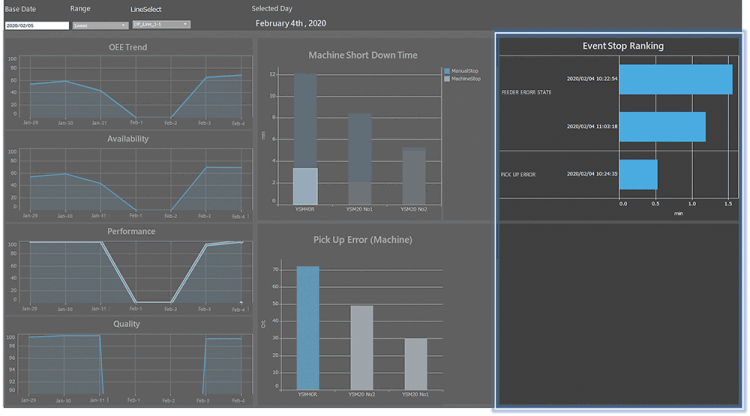The width and height of the screenshot is (750, 416).
Task: Expand the LineSelect dropdown
Action: (x=160, y=23)
